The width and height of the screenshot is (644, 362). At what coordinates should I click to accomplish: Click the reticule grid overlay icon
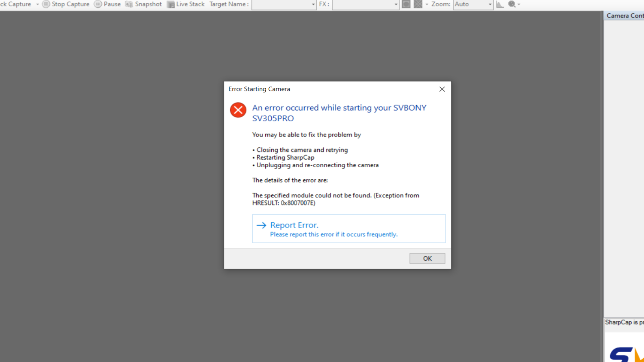tap(418, 4)
